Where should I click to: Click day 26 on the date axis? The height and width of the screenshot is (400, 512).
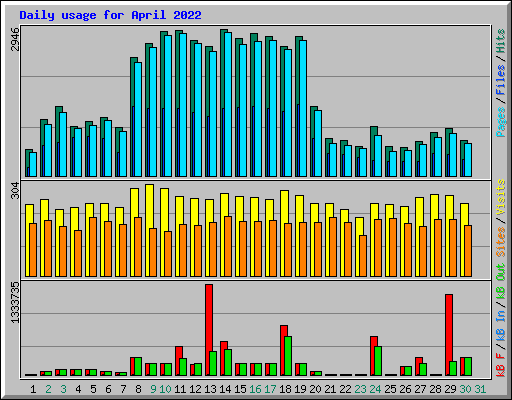[405, 389]
